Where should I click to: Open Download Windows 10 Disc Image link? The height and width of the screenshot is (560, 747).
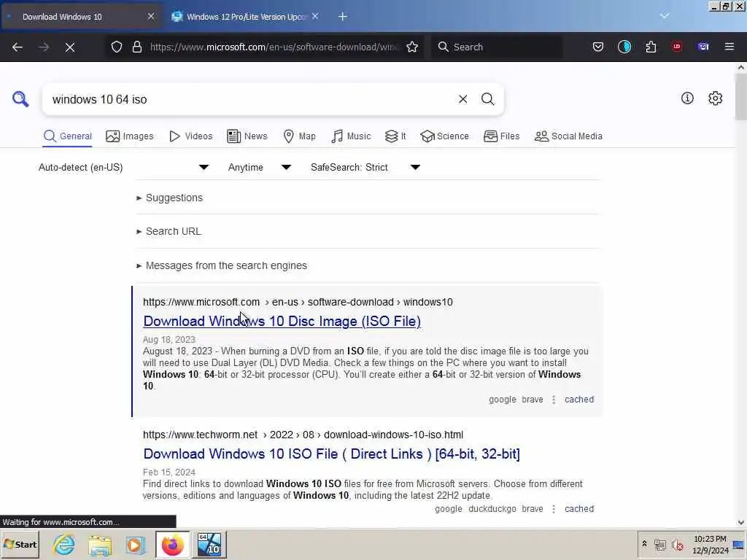coord(282,321)
